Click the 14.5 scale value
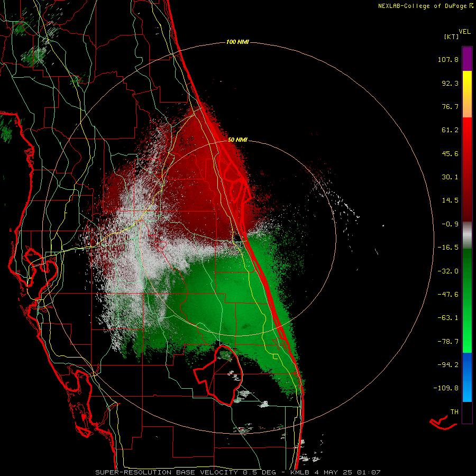The height and width of the screenshot is (476, 476). click(x=450, y=200)
